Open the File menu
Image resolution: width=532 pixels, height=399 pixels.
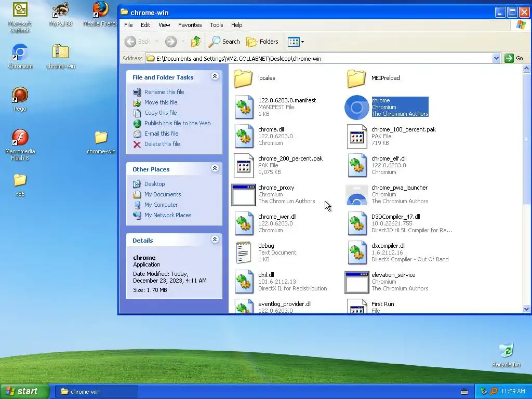tap(128, 25)
